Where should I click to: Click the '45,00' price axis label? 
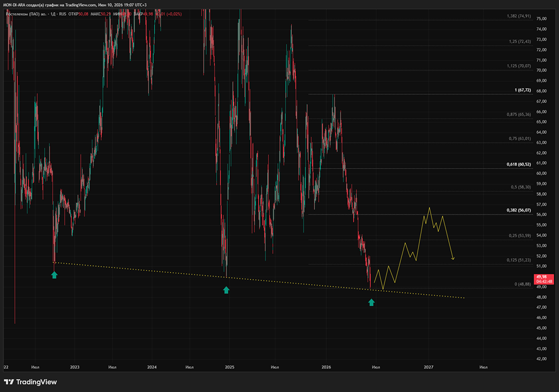tap(541, 328)
